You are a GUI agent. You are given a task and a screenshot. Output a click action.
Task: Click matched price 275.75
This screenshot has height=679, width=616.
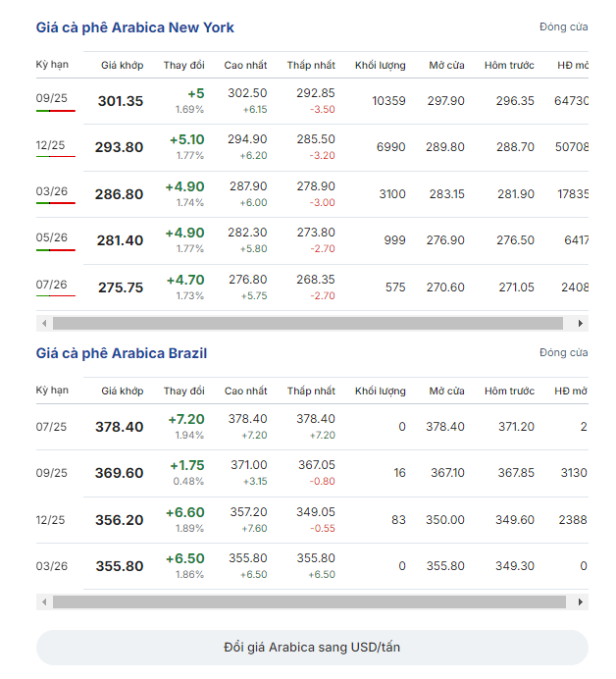[x=121, y=287]
